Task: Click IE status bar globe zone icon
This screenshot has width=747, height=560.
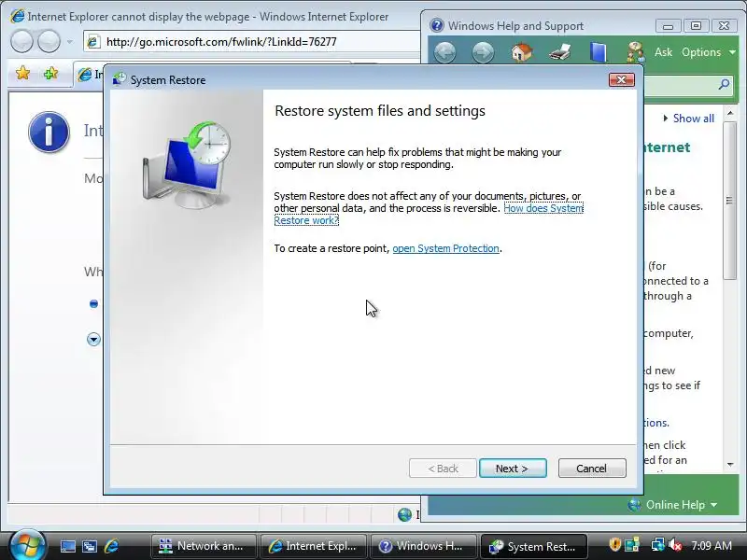Action: point(404,514)
